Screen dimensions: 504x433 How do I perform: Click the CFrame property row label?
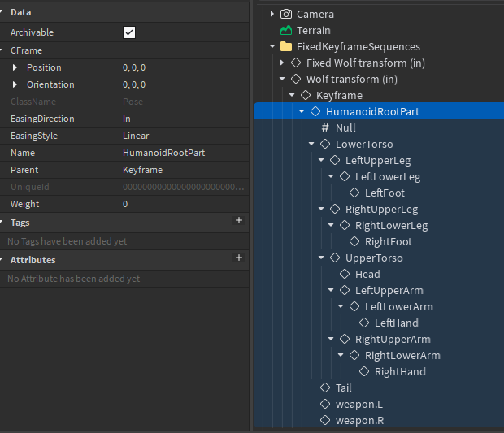pos(26,50)
